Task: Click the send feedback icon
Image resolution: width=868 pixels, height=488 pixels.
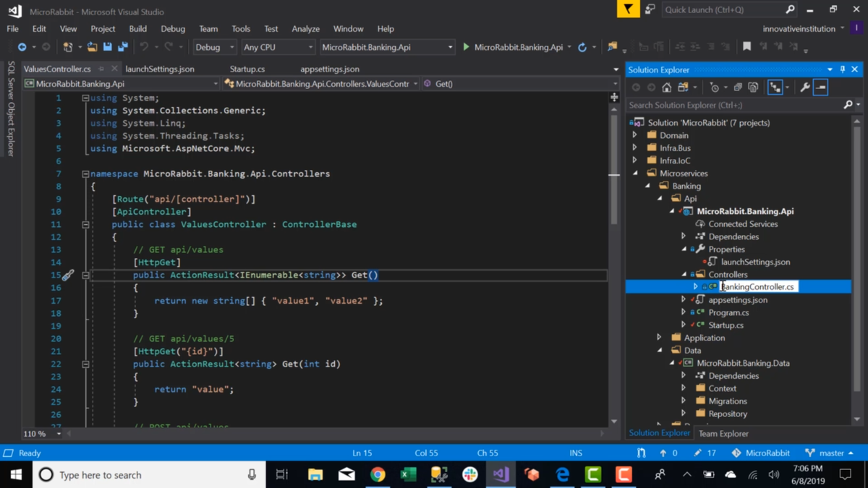Action: click(650, 9)
